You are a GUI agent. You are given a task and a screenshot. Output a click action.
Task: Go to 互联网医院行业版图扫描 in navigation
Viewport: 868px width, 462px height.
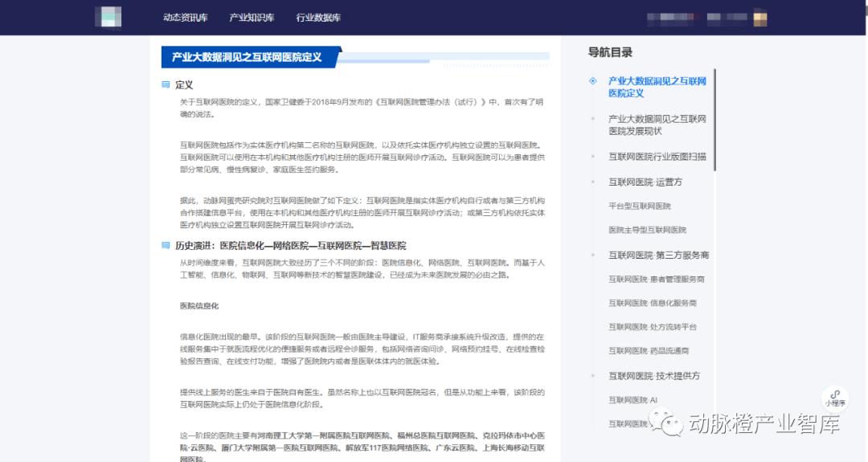click(657, 157)
